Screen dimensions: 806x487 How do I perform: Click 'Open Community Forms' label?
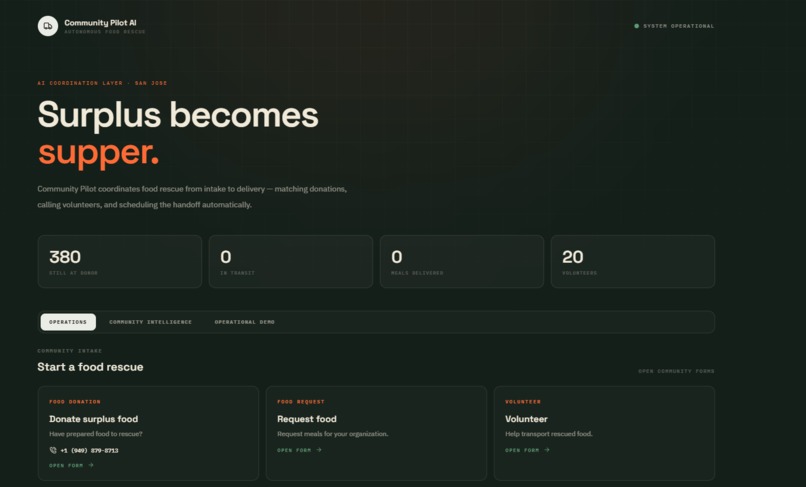(676, 371)
